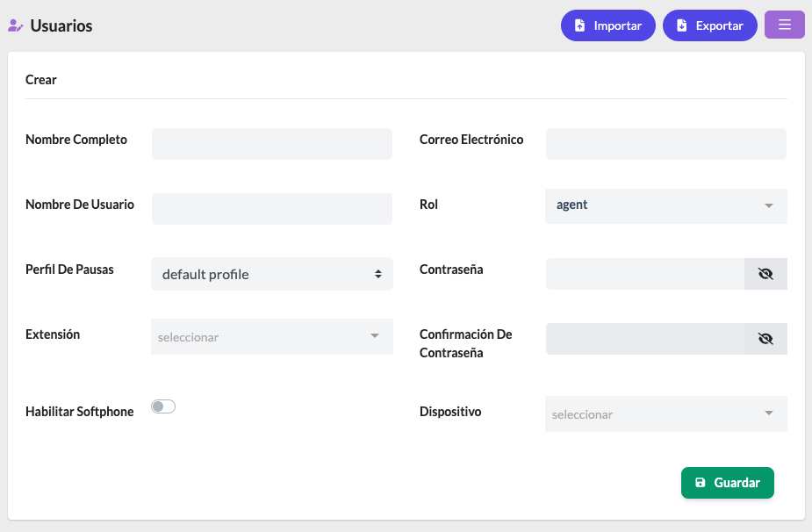This screenshot has width=812, height=532.
Task: Click into the Contraseña password field
Action: click(x=644, y=274)
